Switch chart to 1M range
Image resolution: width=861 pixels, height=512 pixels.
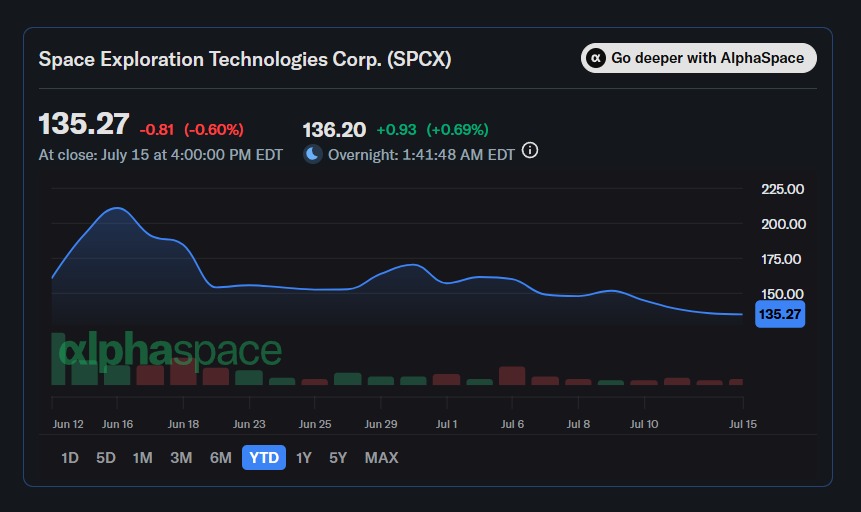pyautogui.click(x=143, y=458)
